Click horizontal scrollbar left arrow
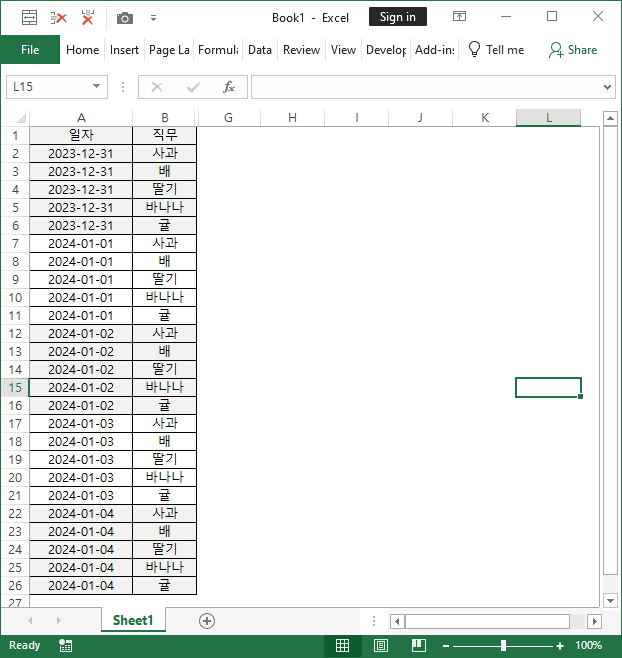This screenshot has height=658, width=622. [x=397, y=621]
